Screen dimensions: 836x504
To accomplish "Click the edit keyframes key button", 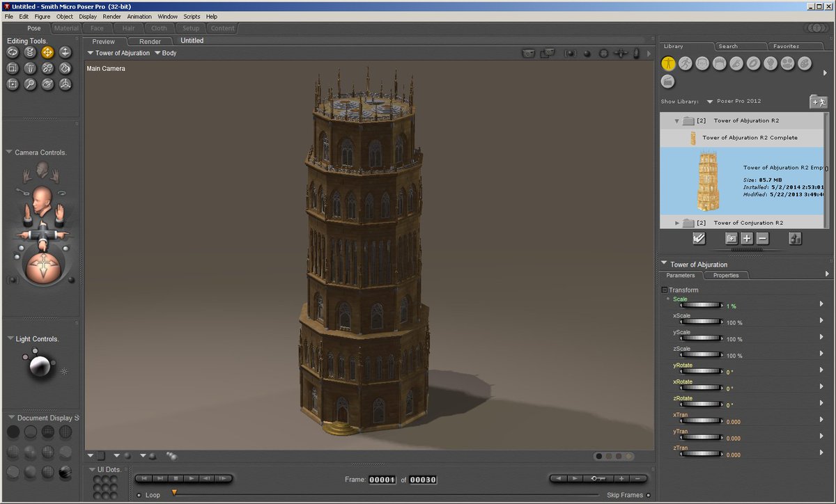I will 598,478.
